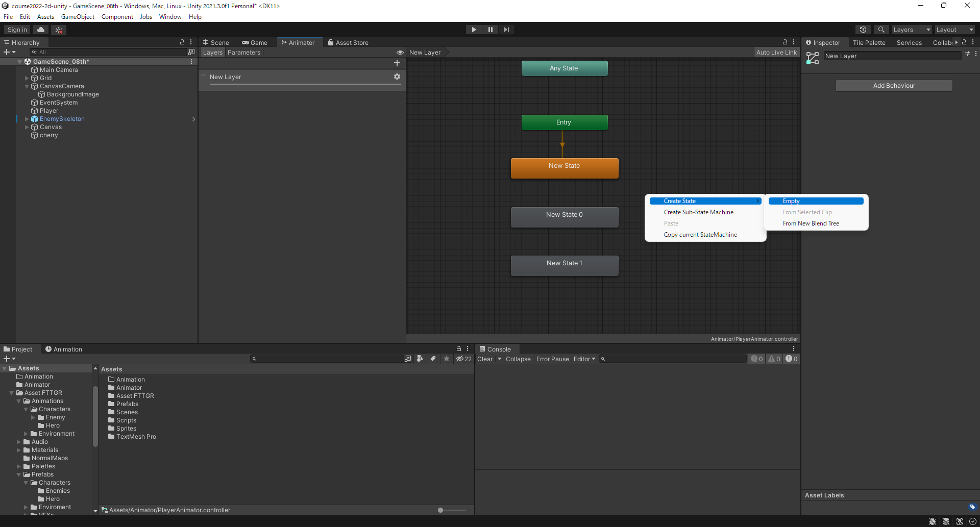Click the Sign in button
The width and height of the screenshot is (980, 527).
pos(17,30)
